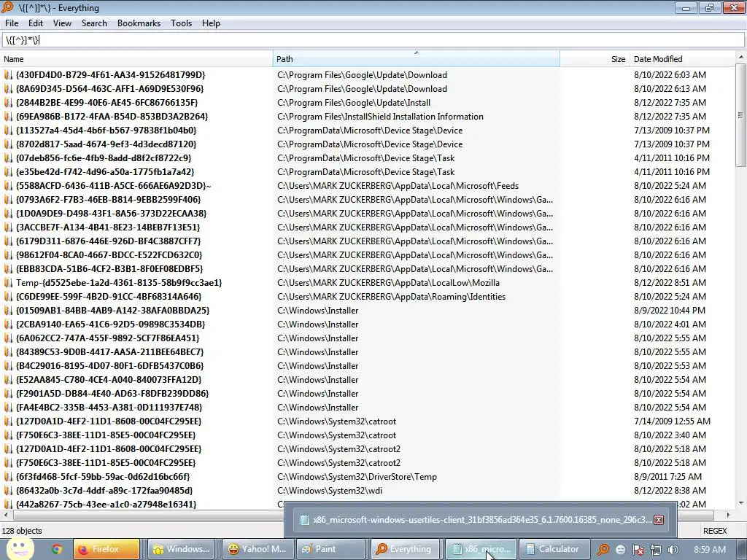Select folder {98612F04-8CA0-4667-BDCC-E522FCD632C0}

(109, 254)
